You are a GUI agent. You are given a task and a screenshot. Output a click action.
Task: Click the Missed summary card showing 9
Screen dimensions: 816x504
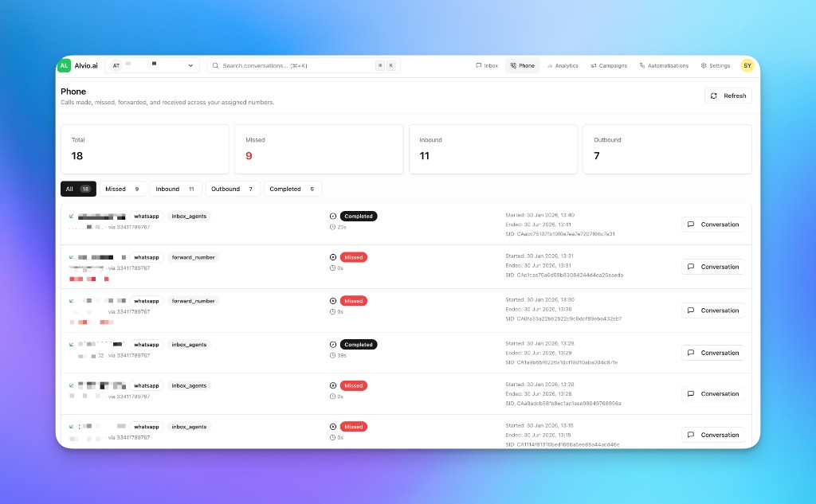319,149
